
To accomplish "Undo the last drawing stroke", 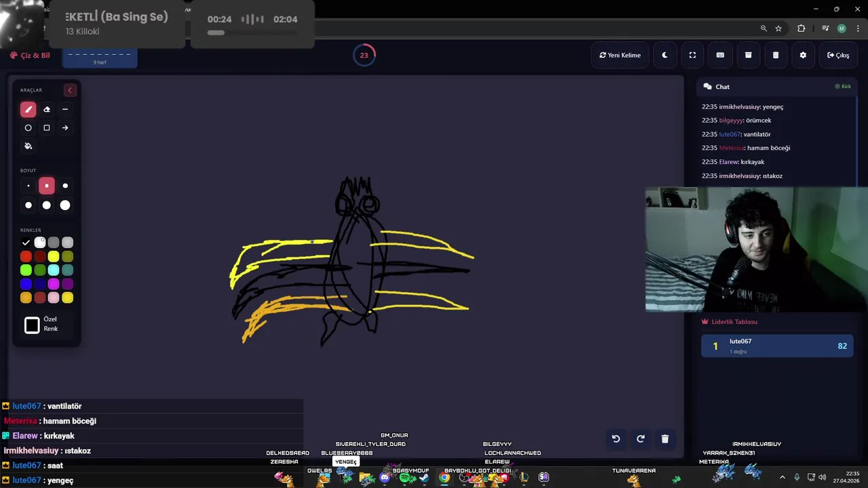I will pyautogui.click(x=616, y=439).
